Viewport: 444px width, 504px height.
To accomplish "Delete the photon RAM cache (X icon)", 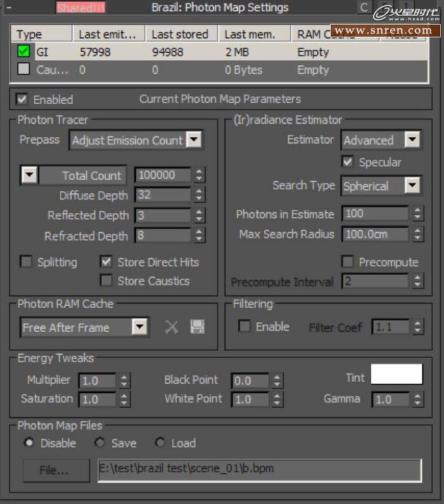I will [x=172, y=327].
